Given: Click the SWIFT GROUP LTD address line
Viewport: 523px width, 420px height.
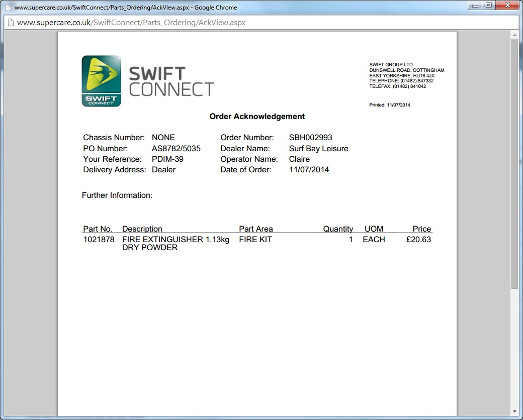Looking at the screenshot, I should pos(391,65).
